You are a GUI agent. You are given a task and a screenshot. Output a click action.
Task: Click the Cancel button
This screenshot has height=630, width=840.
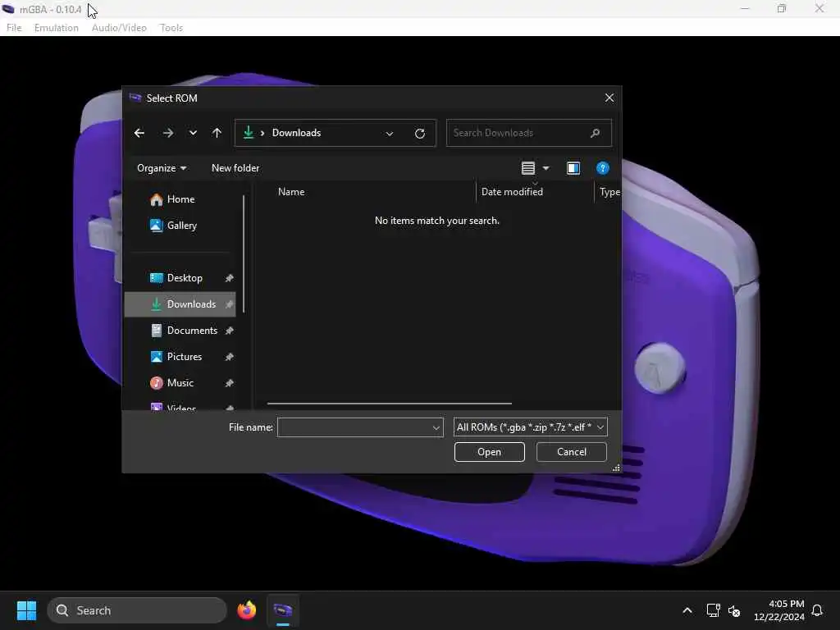571,452
